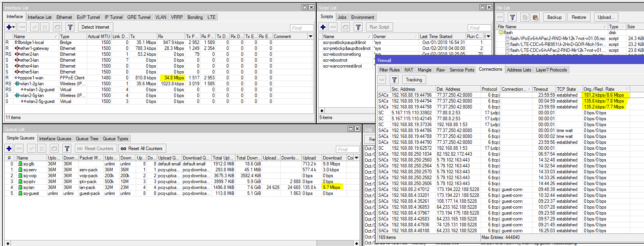Viewport: 644px width, 246px height.
Task: Add a simple queue with the plus icon
Action: coord(9,149)
